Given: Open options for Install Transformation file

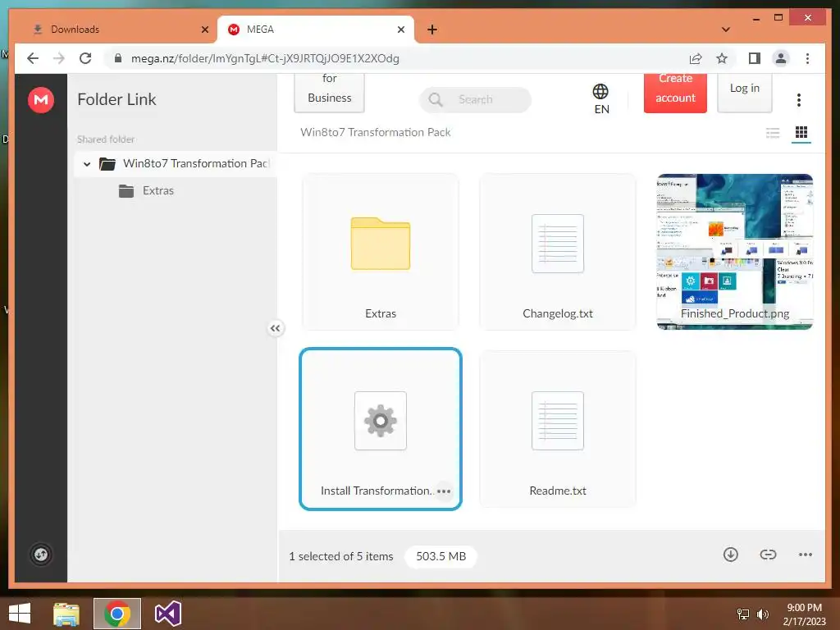Looking at the screenshot, I should click(444, 491).
